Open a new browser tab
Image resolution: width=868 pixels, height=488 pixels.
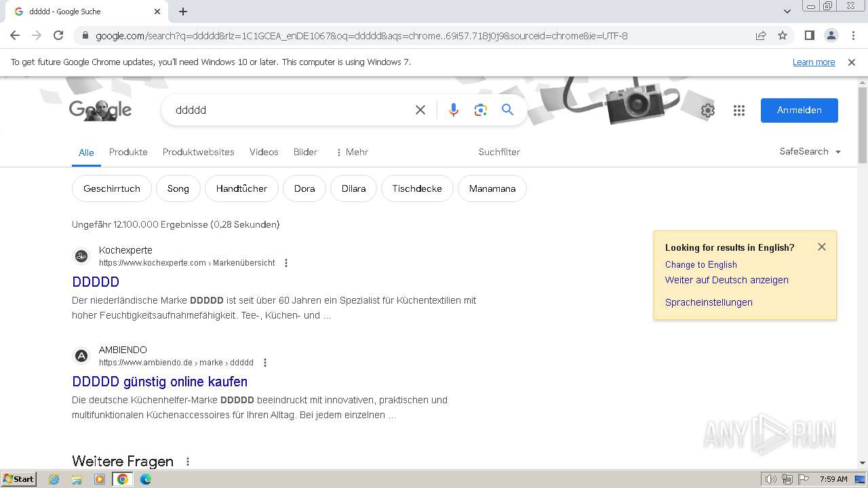click(183, 12)
